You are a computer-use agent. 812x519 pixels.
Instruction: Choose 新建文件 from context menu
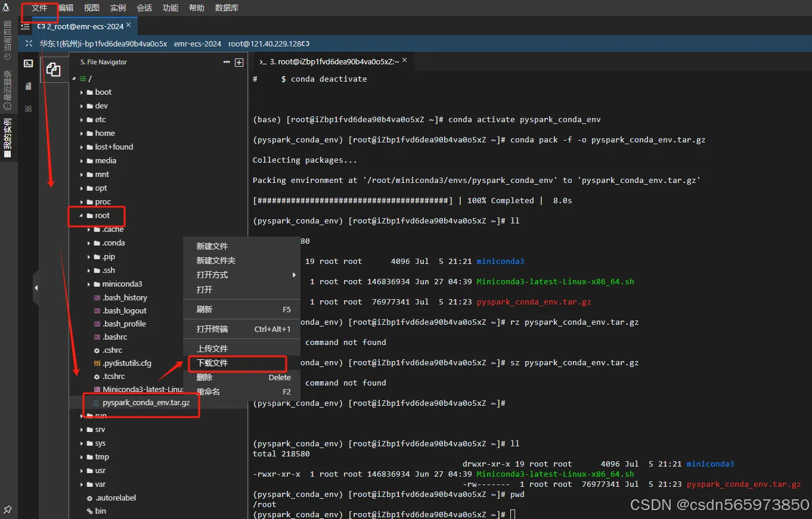[241, 246]
